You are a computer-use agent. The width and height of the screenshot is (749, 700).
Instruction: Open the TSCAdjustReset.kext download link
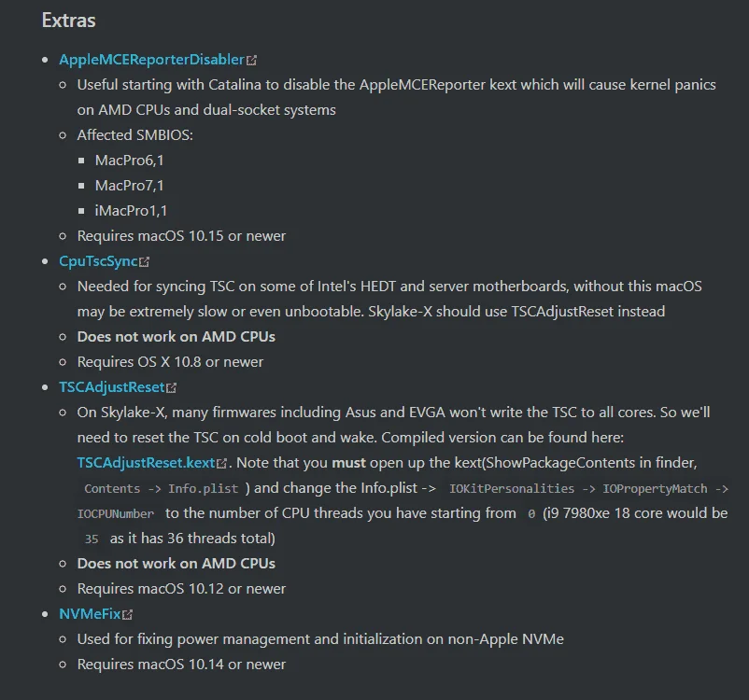[x=146, y=463]
